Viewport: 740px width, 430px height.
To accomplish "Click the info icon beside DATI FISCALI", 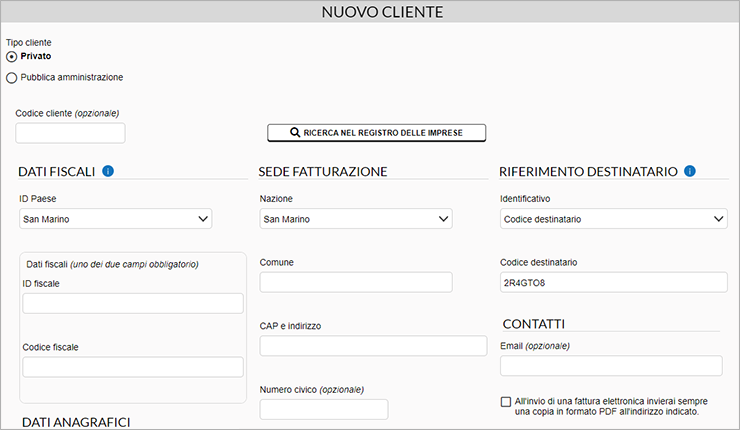I will click(x=108, y=171).
